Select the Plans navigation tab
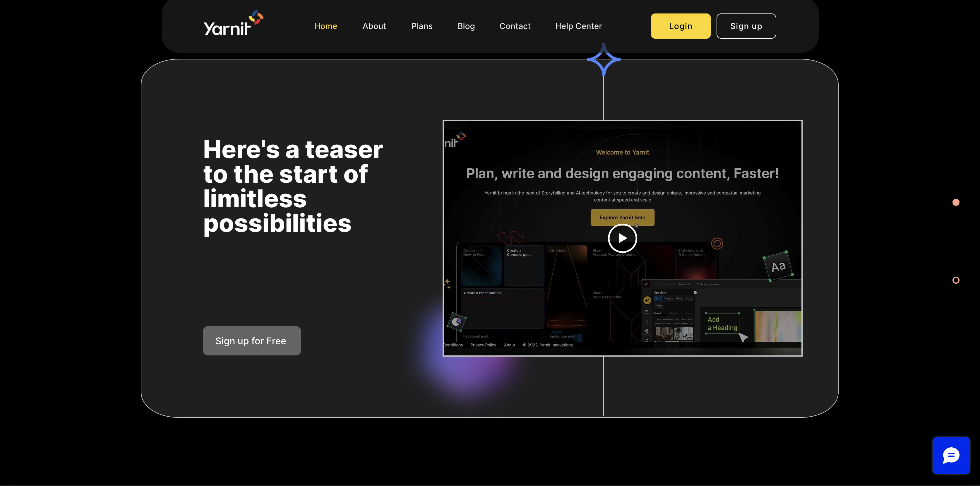Image resolution: width=980 pixels, height=486 pixels. coord(422,26)
